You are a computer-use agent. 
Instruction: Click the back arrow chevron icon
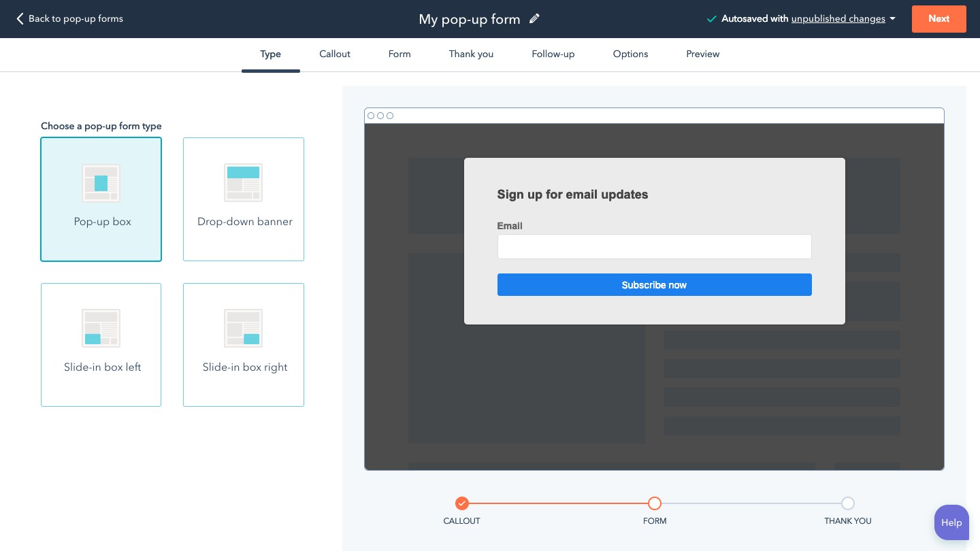[x=20, y=19]
